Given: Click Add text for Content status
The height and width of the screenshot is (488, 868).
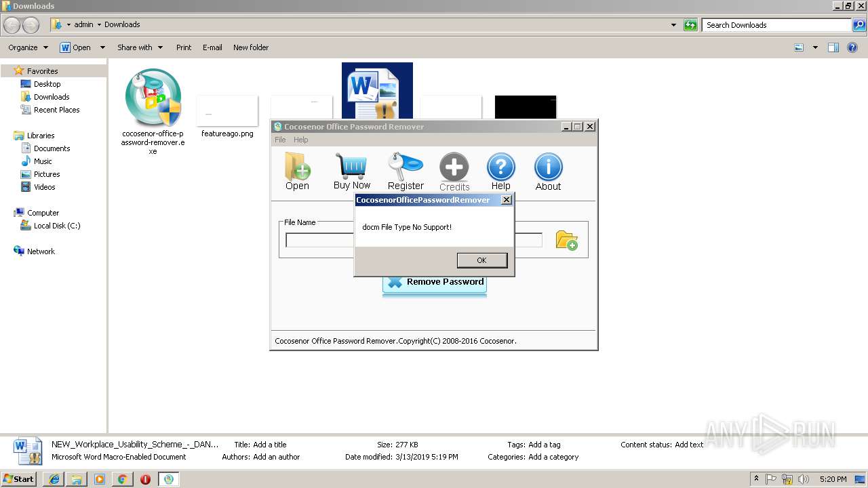Looking at the screenshot, I should point(689,445).
